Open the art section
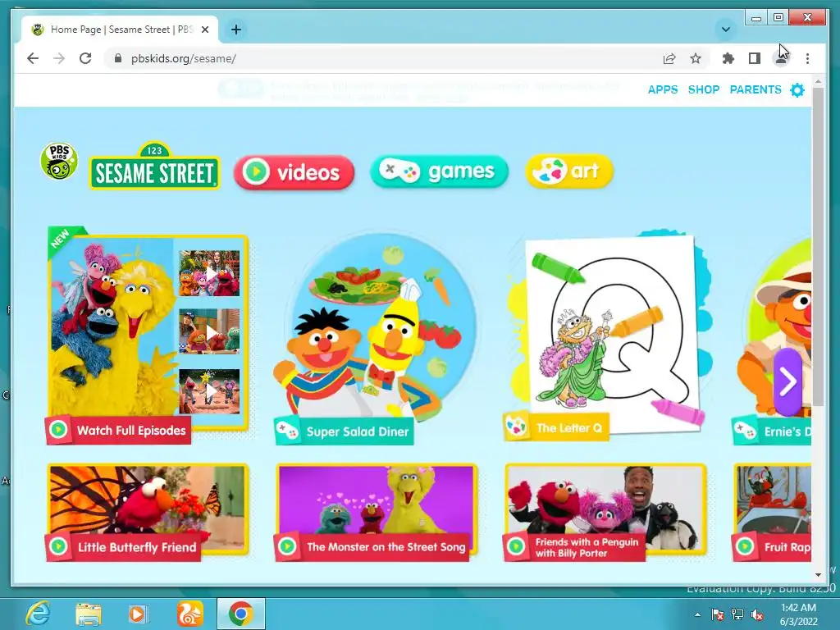The height and width of the screenshot is (630, 840). 569,171
